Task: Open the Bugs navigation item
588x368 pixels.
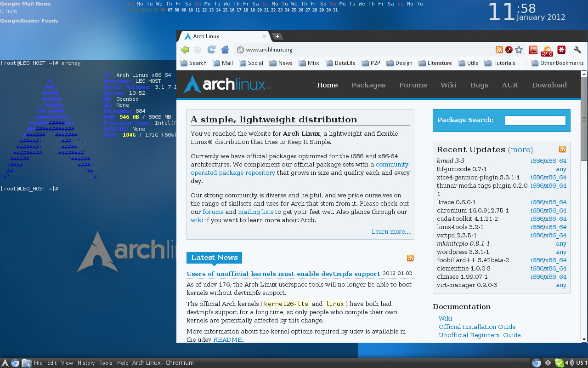Action: coord(480,85)
